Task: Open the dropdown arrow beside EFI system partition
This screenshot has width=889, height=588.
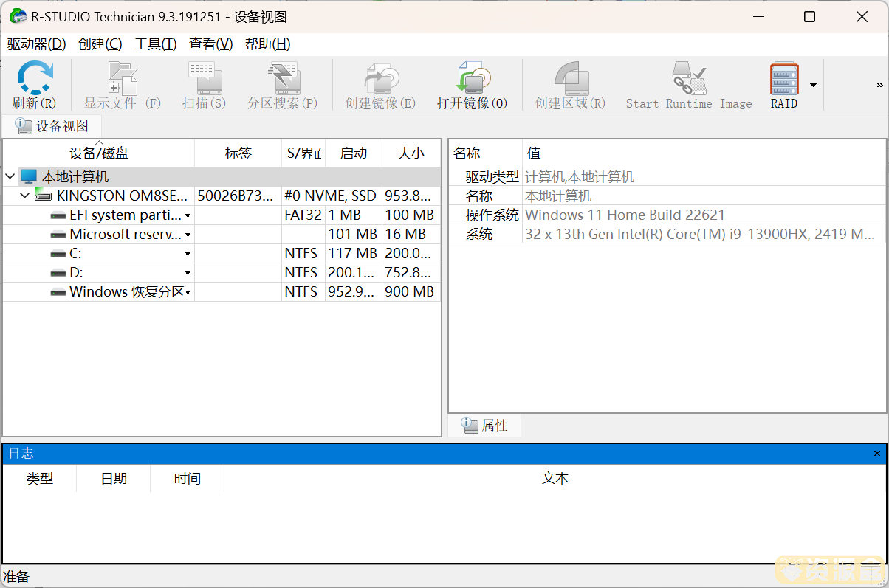Action: (188, 216)
